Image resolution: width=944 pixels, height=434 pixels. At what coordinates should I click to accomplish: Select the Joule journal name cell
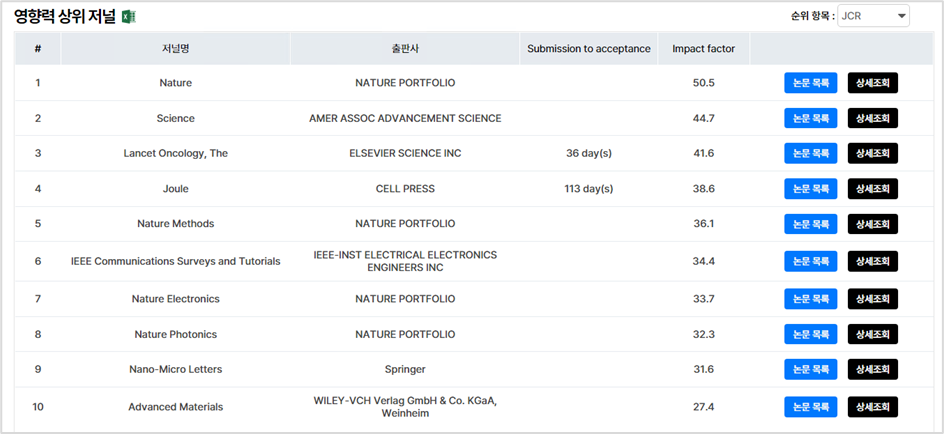pyautogui.click(x=175, y=189)
